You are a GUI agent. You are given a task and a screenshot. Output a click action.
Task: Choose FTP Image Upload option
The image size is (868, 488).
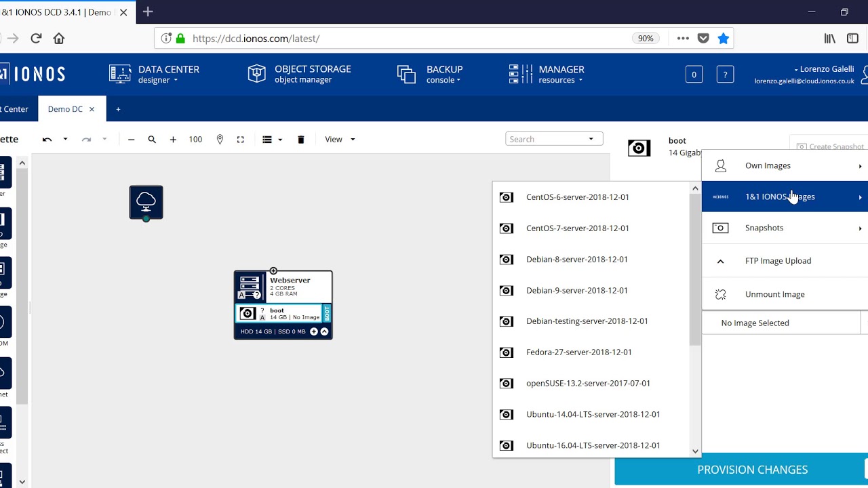tap(785, 261)
